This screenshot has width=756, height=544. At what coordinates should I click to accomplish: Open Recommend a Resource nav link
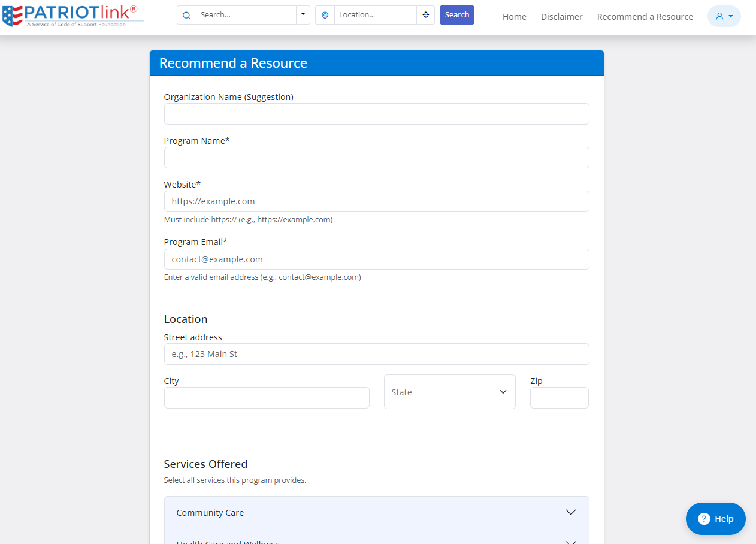point(645,17)
